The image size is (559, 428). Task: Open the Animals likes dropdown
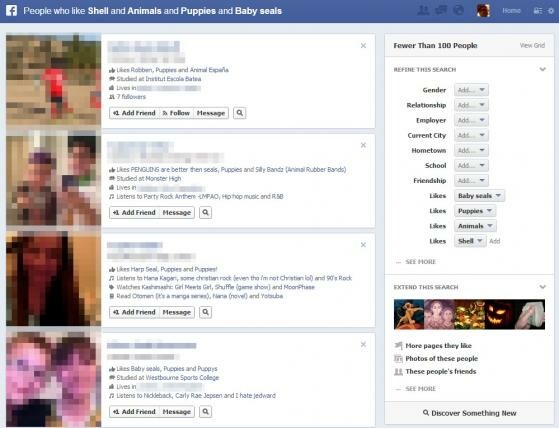tap(475, 226)
